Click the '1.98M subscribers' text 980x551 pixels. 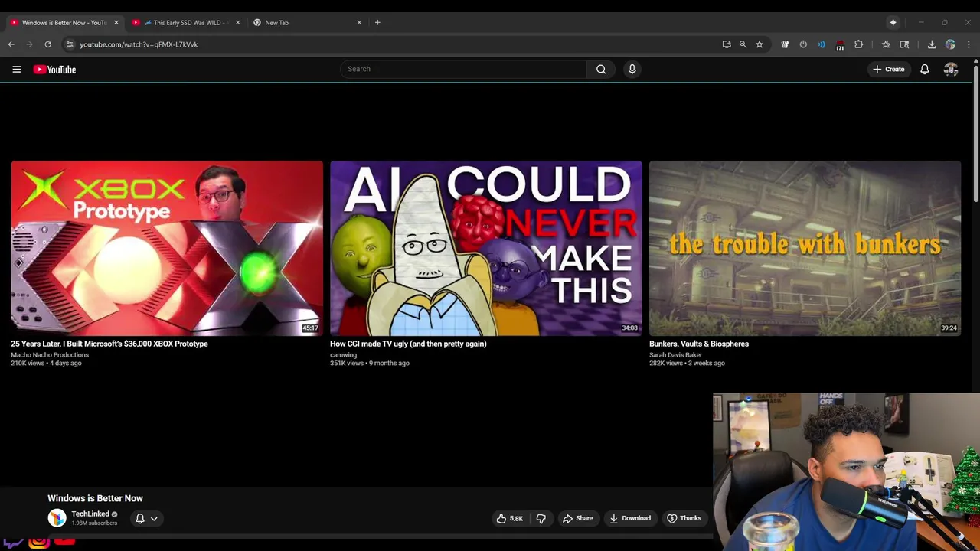[x=94, y=523]
